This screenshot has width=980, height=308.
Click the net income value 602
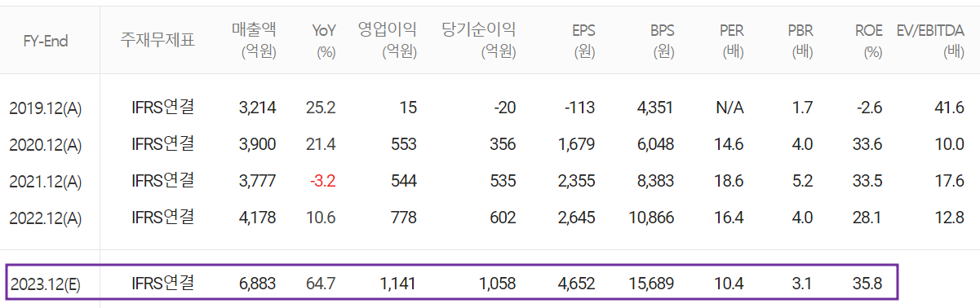(503, 218)
